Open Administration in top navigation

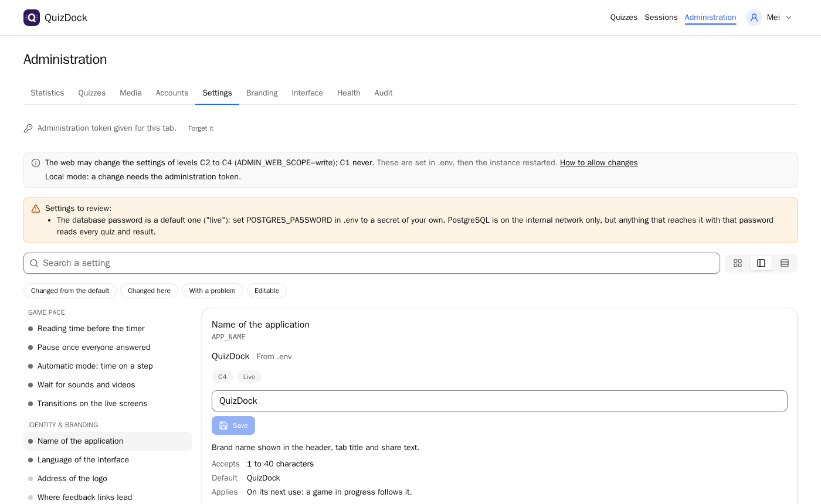710,18
